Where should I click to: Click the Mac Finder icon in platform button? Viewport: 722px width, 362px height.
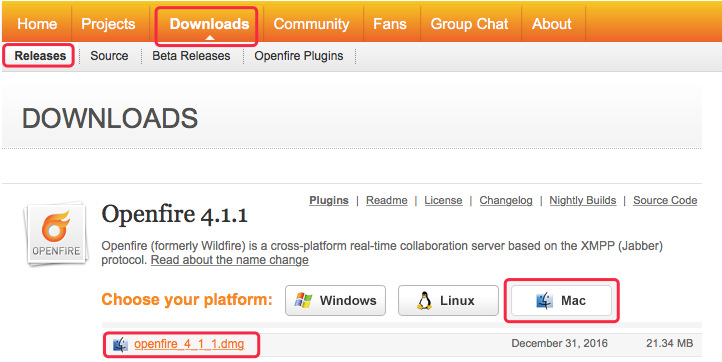pyautogui.click(x=544, y=301)
